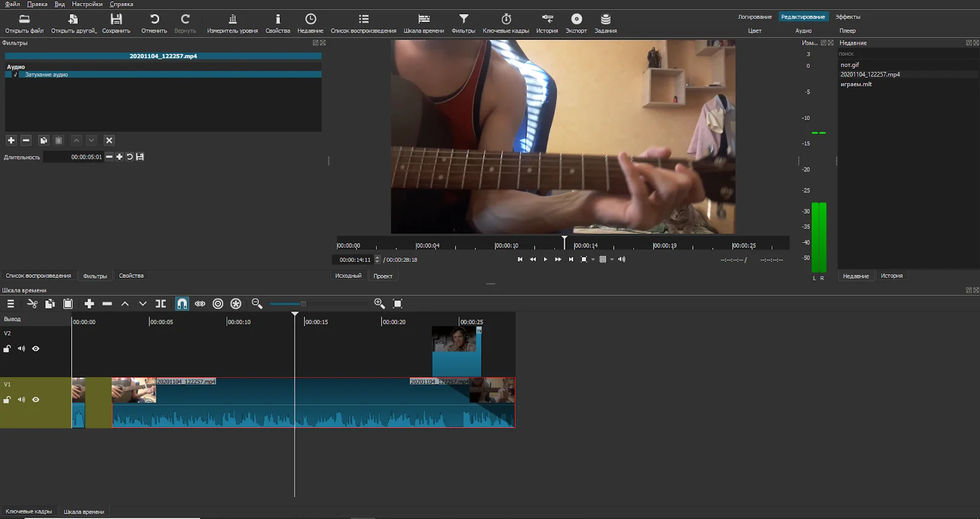Image resolution: width=980 pixels, height=519 pixels.
Task: Select the Эффекты layout button
Action: pyautogui.click(x=848, y=17)
